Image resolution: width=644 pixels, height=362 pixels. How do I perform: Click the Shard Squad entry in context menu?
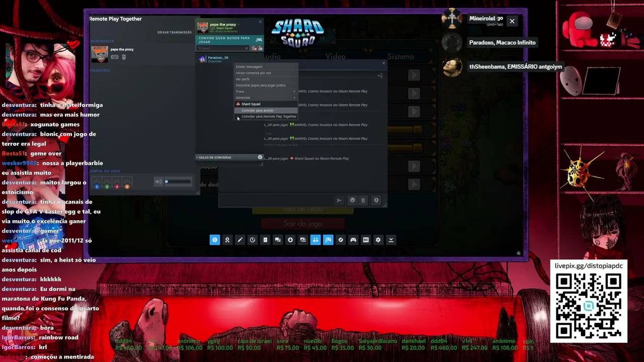(x=266, y=104)
